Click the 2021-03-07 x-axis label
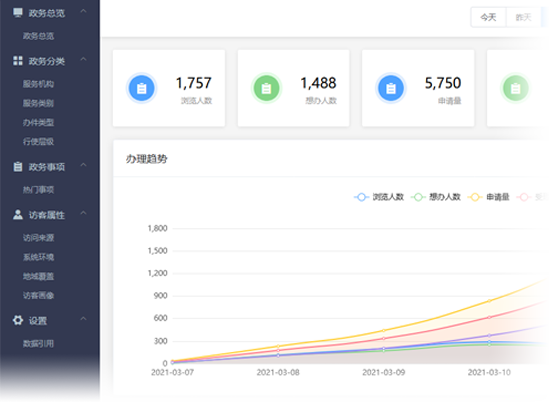Viewport: 550px width, 402px height. [172, 372]
